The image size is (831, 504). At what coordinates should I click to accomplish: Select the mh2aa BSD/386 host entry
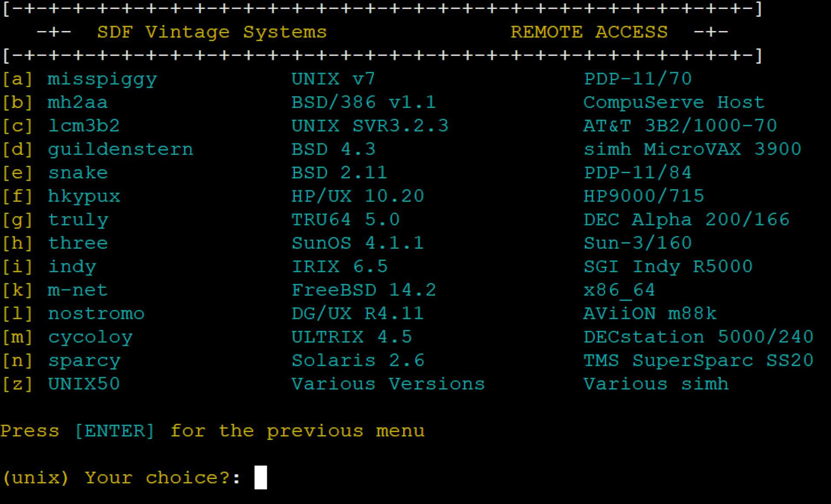(78, 103)
